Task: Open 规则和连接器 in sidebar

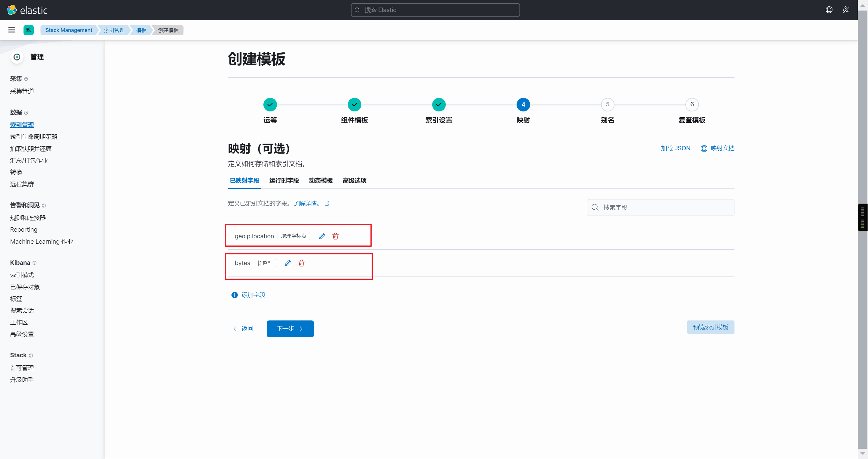Action: tap(28, 218)
